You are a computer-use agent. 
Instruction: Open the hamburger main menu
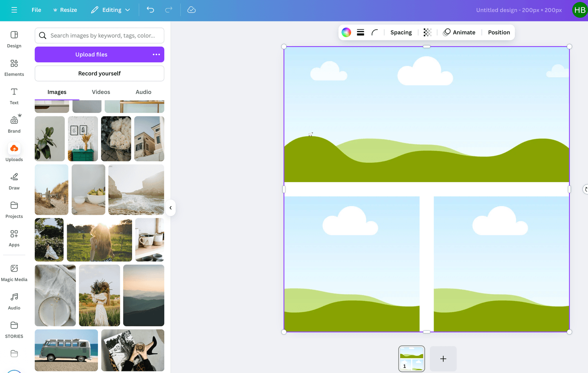pyautogui.click(x=14, y=10)
